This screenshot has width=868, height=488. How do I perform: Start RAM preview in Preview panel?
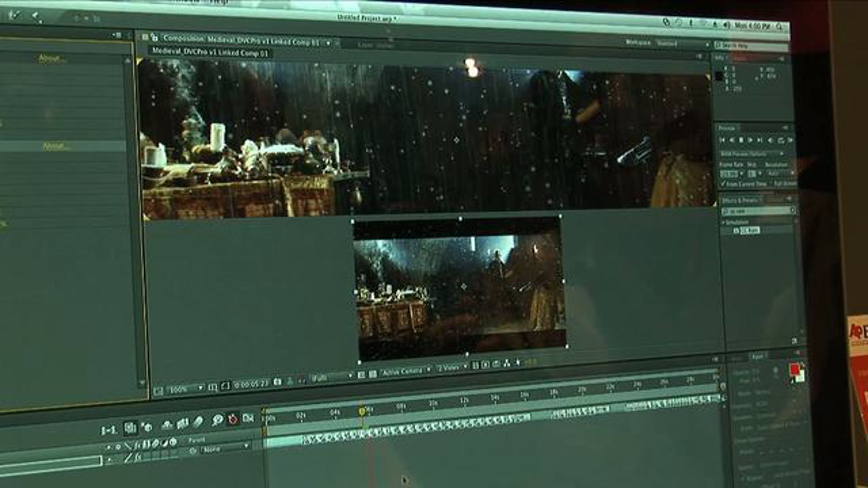click(x=790, y=141)
